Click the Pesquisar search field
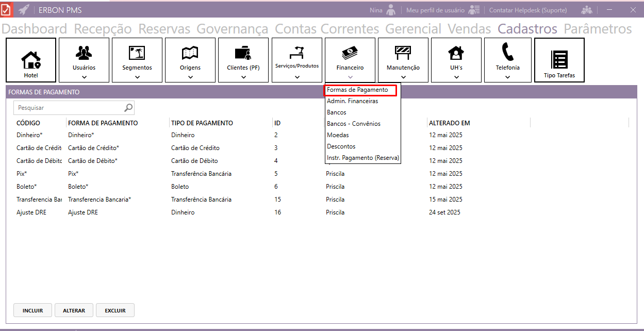Viewport: 644px width, 331px height. coord(70,108)
